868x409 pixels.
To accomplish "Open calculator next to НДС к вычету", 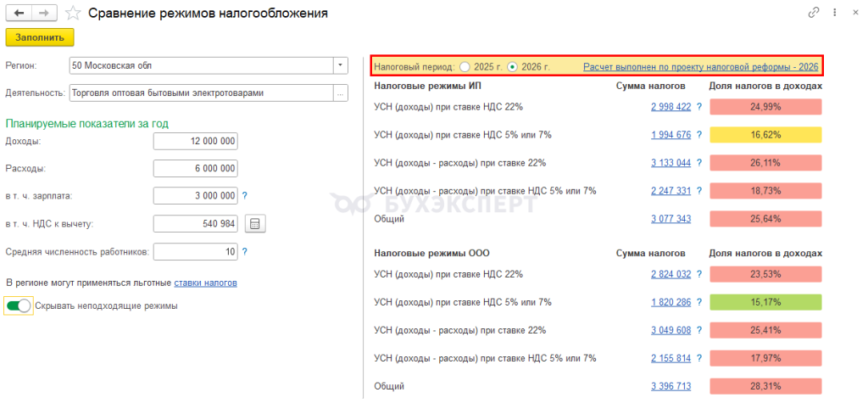I will pos(254,224).
